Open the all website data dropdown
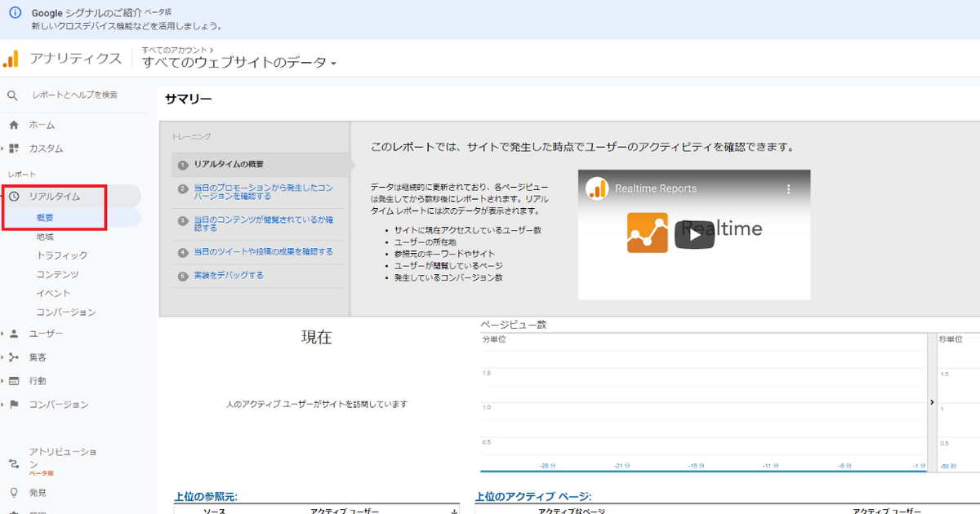Viewport: 980px width, 514px height. 239,63
